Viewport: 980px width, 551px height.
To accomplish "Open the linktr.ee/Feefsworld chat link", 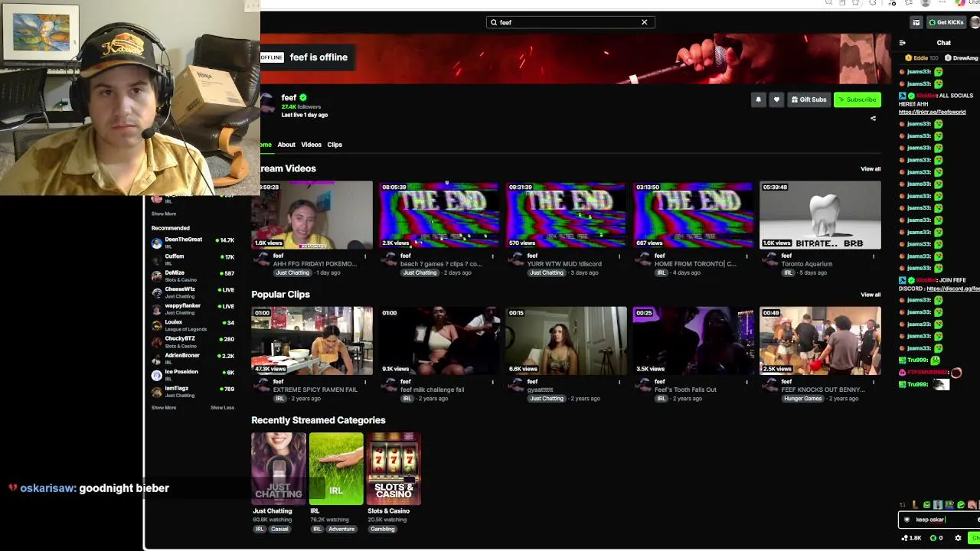I will (x=932, y=112).
